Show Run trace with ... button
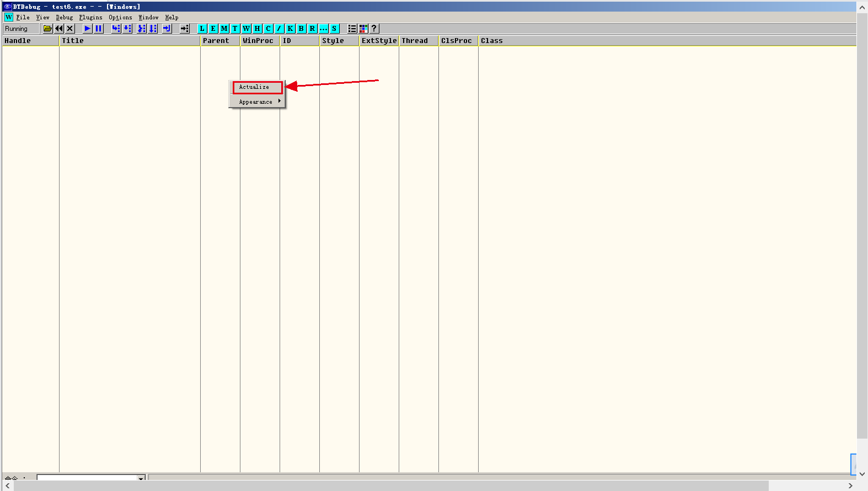Image resolution: width=868 pixels, height=491 pixels. tap(324, 29)
